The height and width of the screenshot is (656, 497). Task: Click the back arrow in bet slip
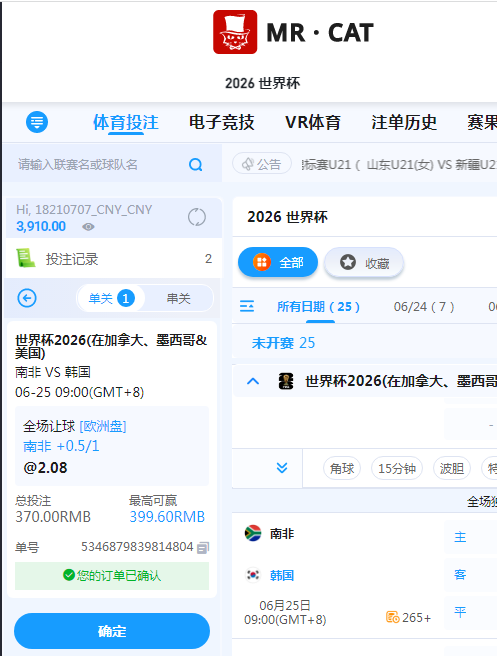(27, 298)
